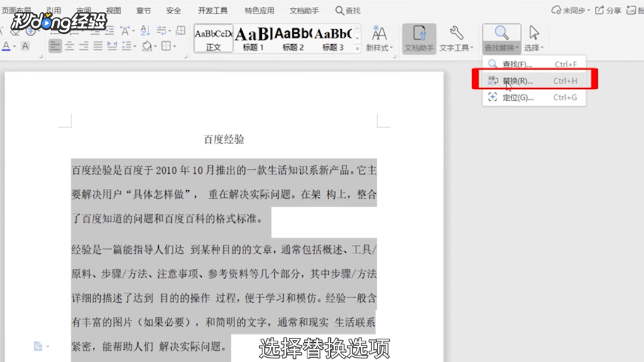
Task: Click the page icon at the document's bottom left
Action: [x=38, y=346]
